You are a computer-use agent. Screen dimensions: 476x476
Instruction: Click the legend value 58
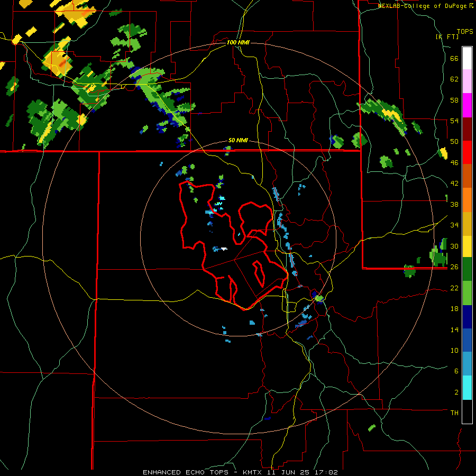pos(454,100)
